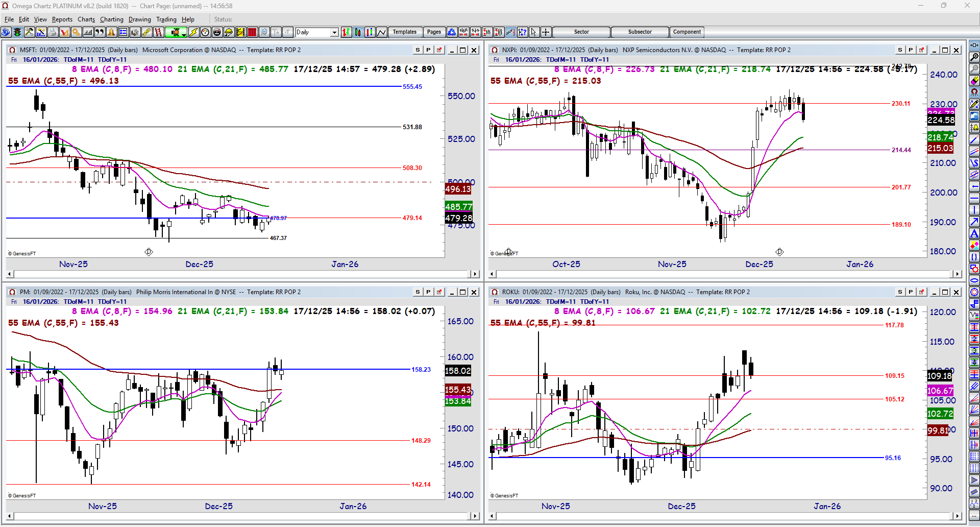The width and height of the screenshot is (980, 527).
Task: Select the arrow drawing tool
Action: (x=974, y=222)
